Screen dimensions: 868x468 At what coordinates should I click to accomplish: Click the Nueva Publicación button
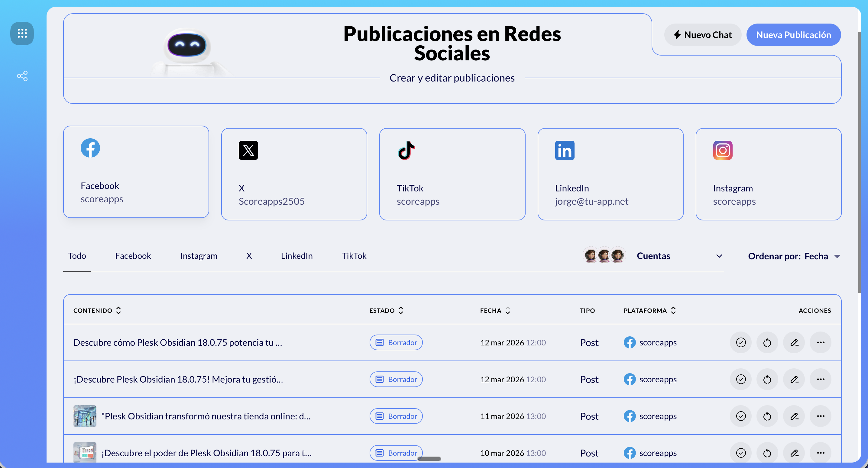click(x=793, y=35)
